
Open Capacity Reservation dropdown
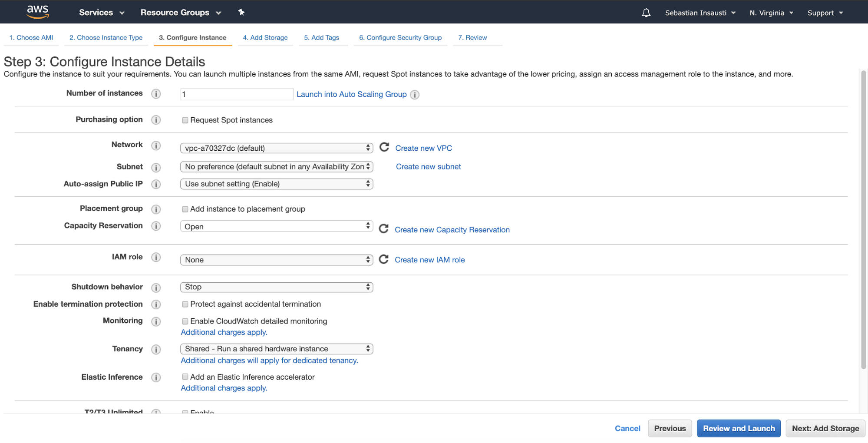point(277,226)
